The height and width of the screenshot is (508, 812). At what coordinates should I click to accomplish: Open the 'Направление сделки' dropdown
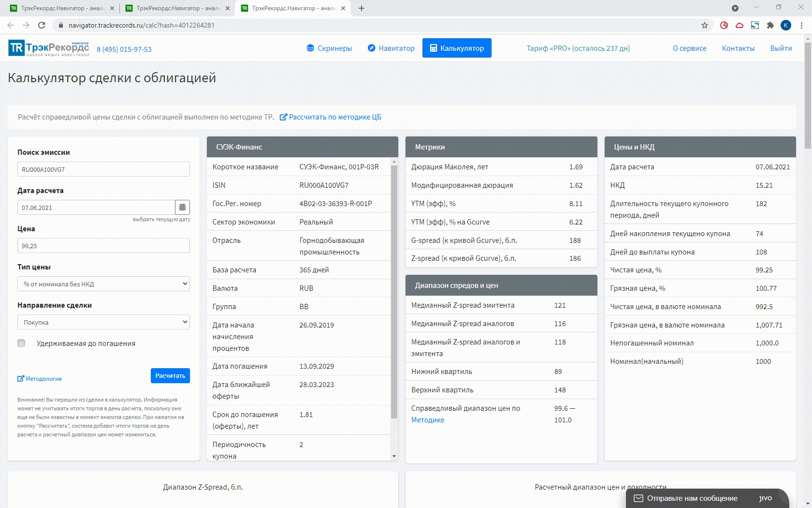[103, 322]
